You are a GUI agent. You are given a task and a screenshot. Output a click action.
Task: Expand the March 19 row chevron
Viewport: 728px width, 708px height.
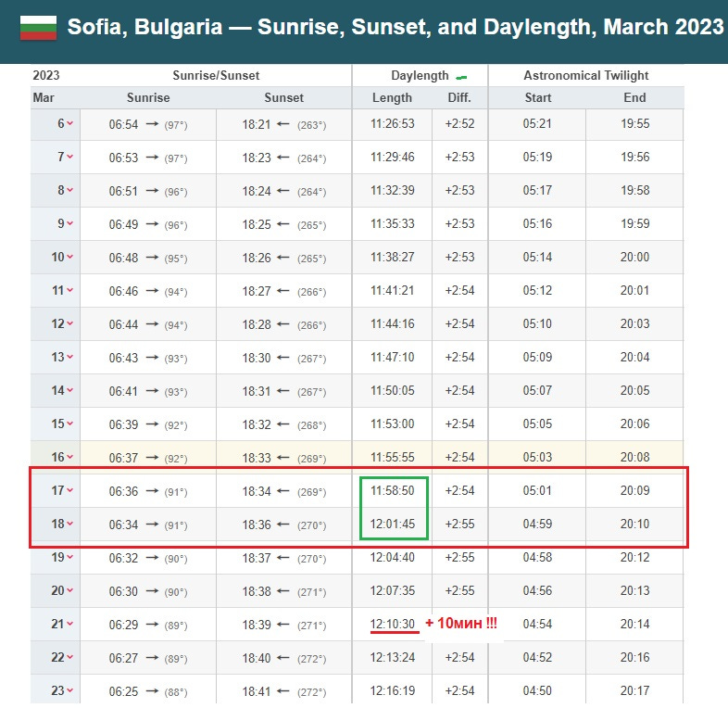click(x=69, y=558)
